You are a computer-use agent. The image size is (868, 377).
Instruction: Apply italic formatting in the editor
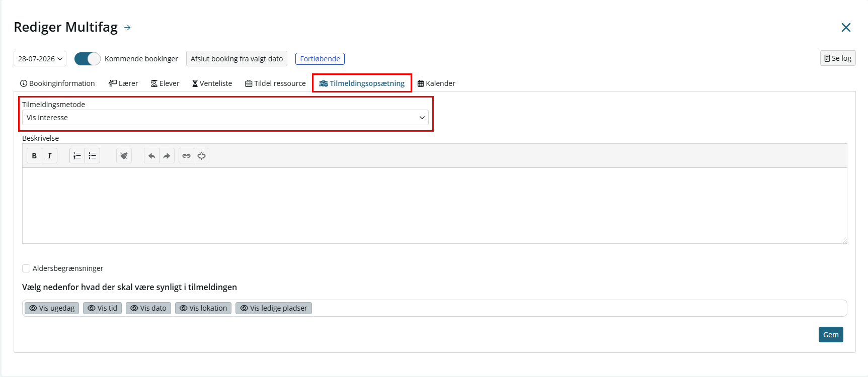pos(49,156)
